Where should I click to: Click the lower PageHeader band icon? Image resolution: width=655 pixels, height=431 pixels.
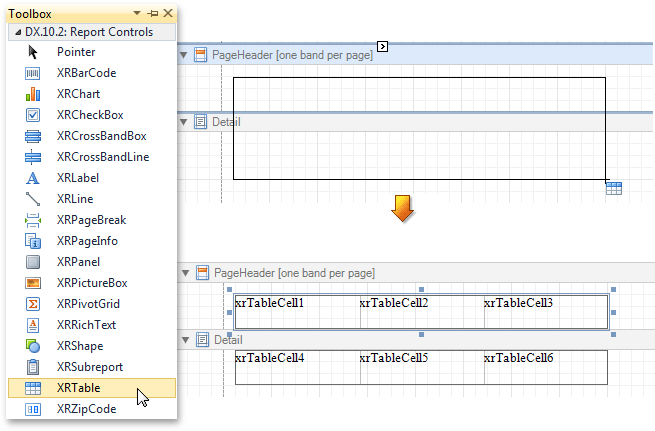click(x=203, y=273)
